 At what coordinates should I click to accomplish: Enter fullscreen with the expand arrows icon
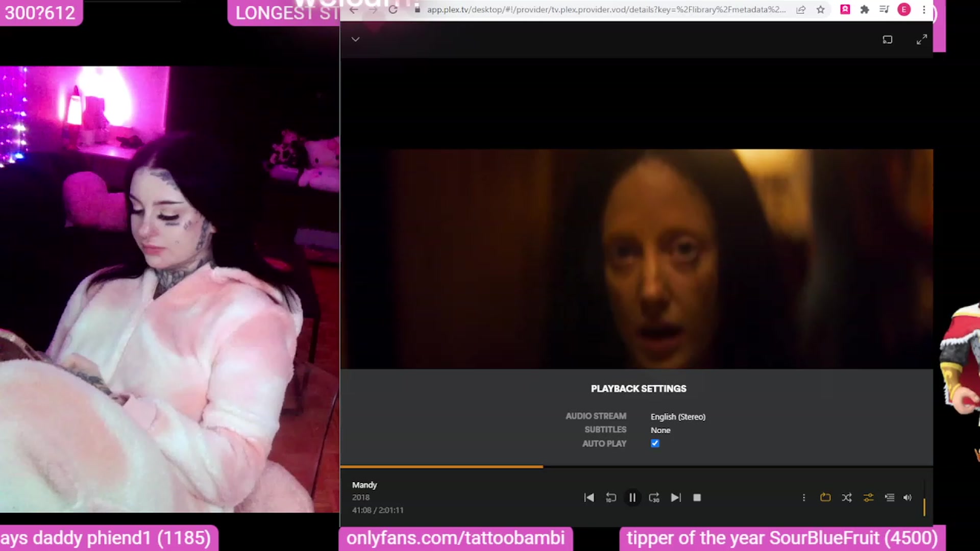921,39
